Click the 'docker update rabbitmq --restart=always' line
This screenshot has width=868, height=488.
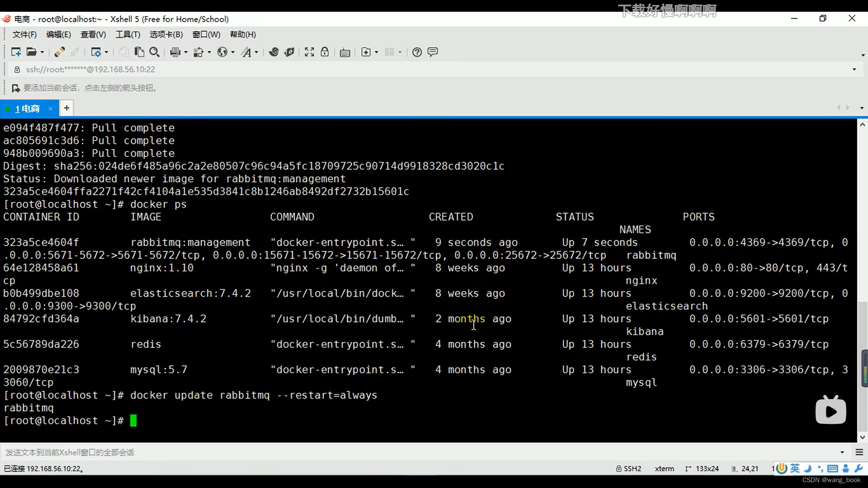(x=254, y=395)
